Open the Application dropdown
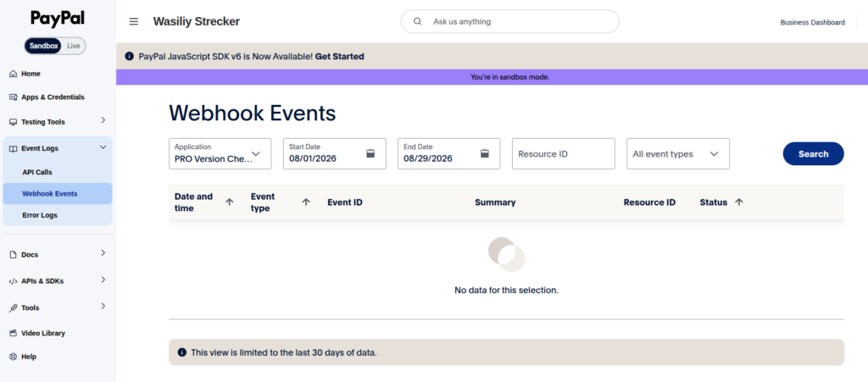Image resolution: width=868 pixels, height=382 pixels. (220, 153)
